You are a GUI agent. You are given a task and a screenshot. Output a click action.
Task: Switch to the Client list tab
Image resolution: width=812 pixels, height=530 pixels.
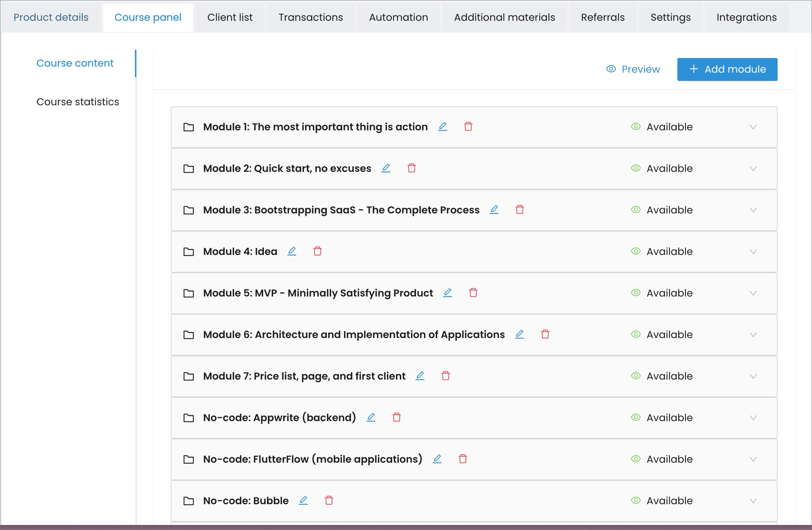click(230, 17)
